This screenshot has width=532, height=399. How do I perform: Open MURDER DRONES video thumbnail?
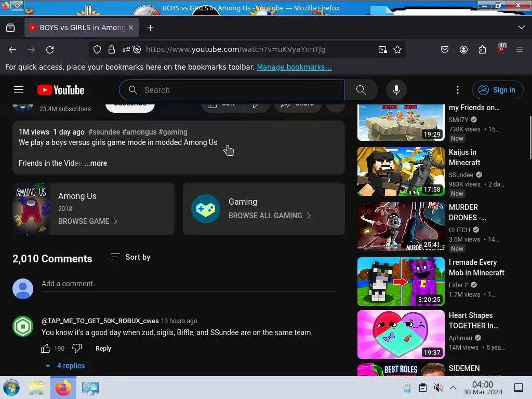401,227
